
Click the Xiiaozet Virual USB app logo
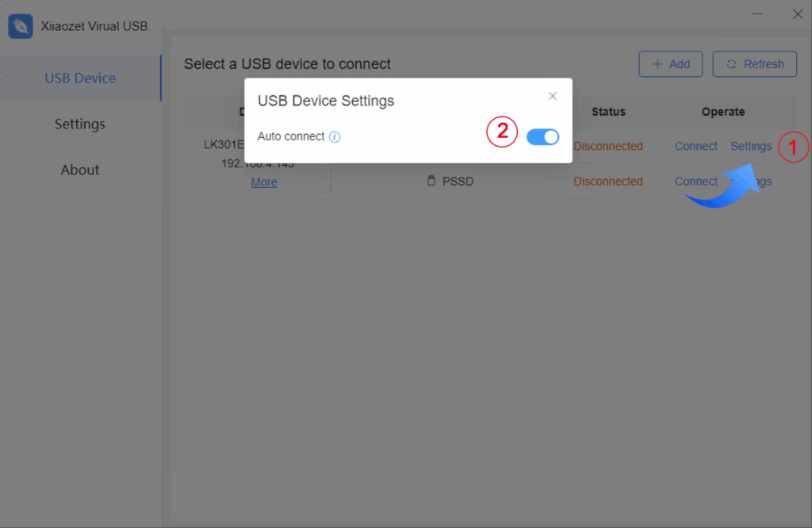click(21, 26)
